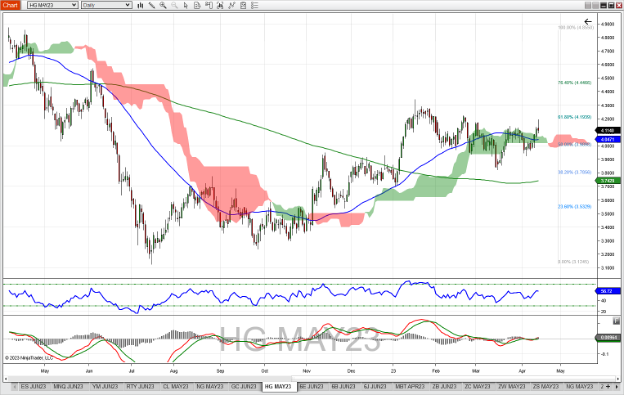Viewport: 624px width, 396px height.
Task: Click the 38.20% Fibonacci level label
Action: click(x=575, y=172)
